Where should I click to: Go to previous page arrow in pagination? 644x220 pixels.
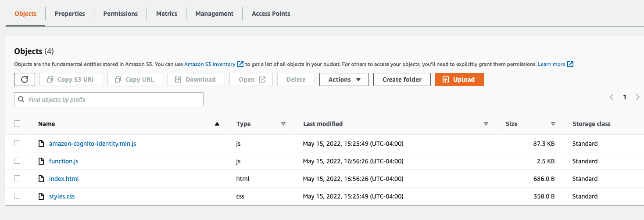(x=612, y=97)
